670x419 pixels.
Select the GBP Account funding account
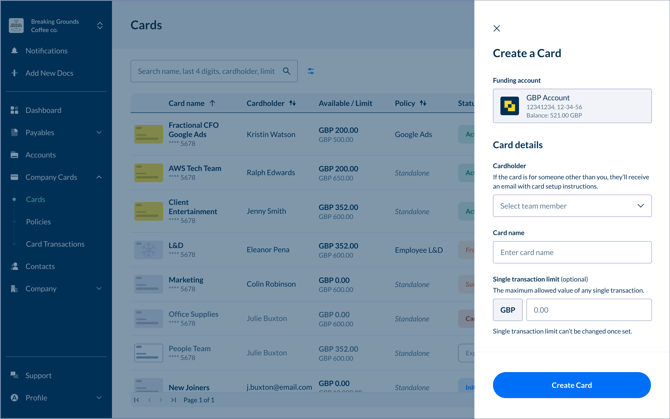click(572, 106)
